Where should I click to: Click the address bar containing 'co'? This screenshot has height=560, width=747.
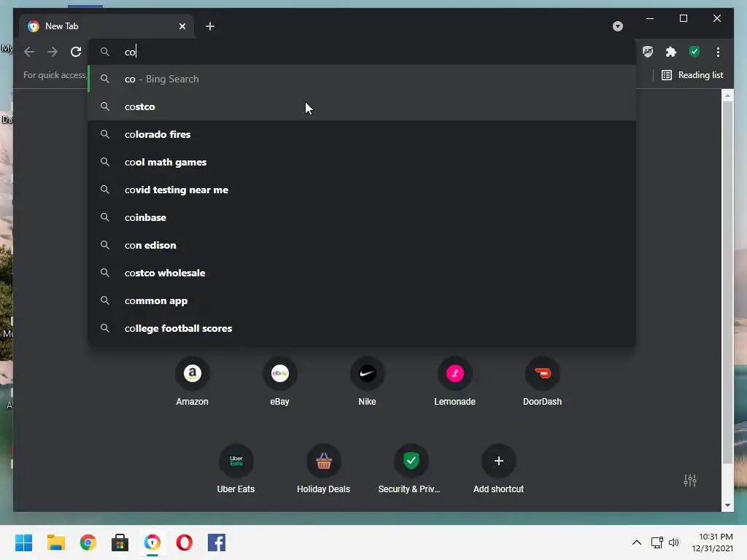[362, 52]
